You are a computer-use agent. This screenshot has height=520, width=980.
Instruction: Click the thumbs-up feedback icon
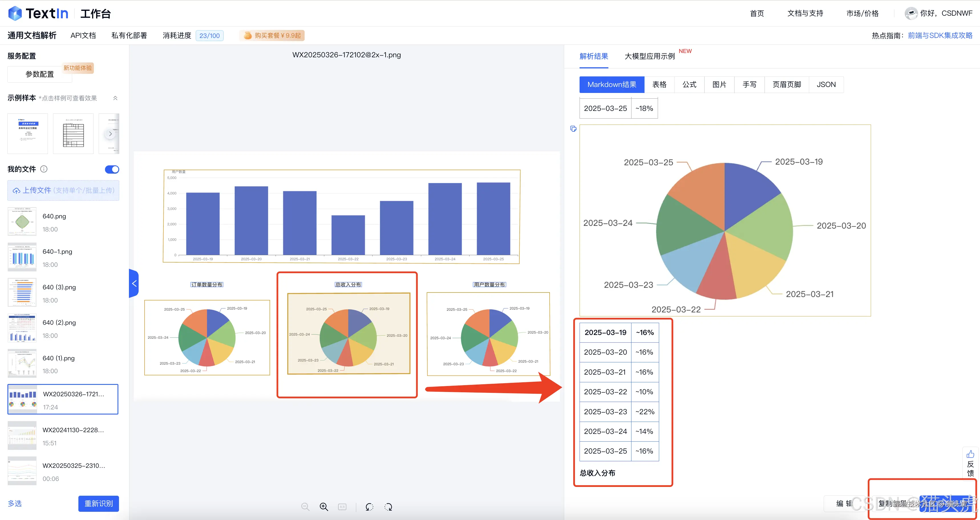pyautogui.click(x=970, y=454)
